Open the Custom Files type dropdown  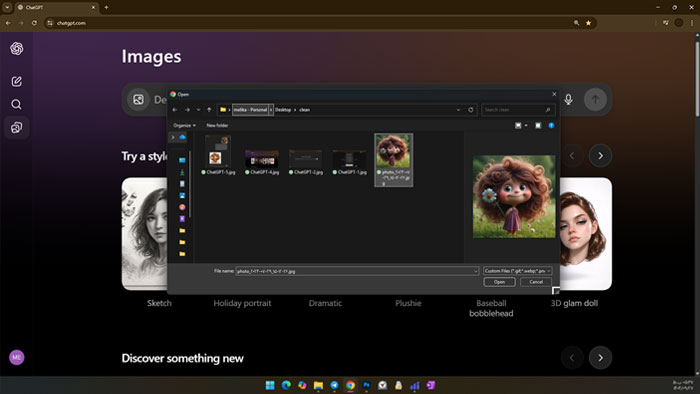tap(517, 271)
